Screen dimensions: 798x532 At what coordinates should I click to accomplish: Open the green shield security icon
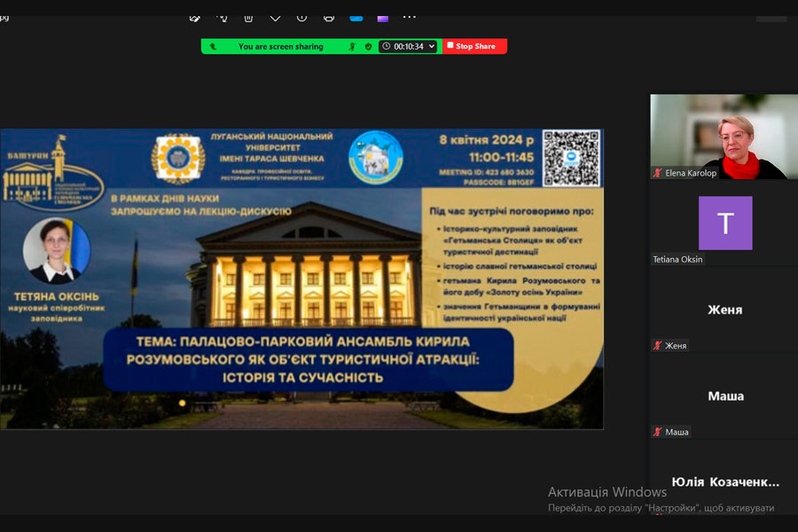pos(369,46)
